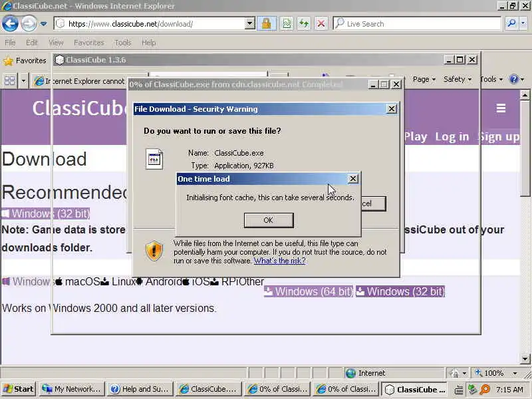Click the on-screen keyboard tray icon
This screenshot has height=399, width=532.
[x=459, y=390]
